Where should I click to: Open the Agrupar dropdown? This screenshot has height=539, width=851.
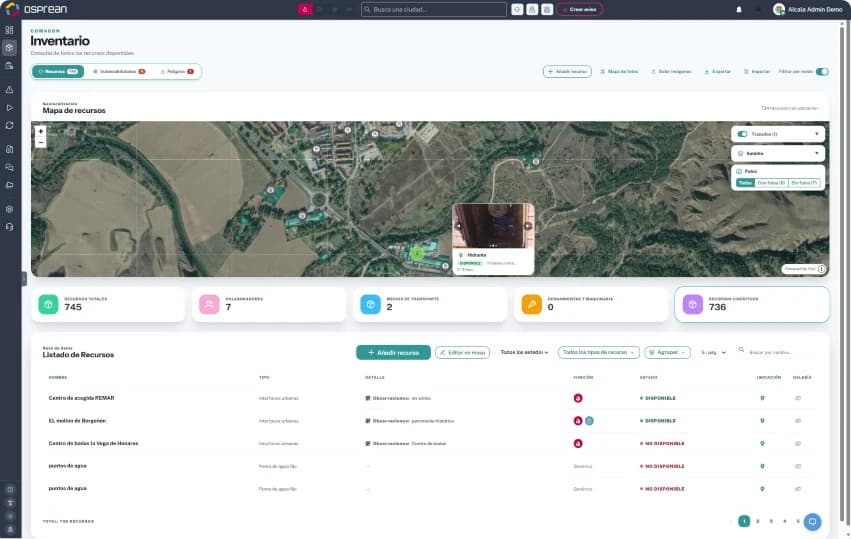668,352
